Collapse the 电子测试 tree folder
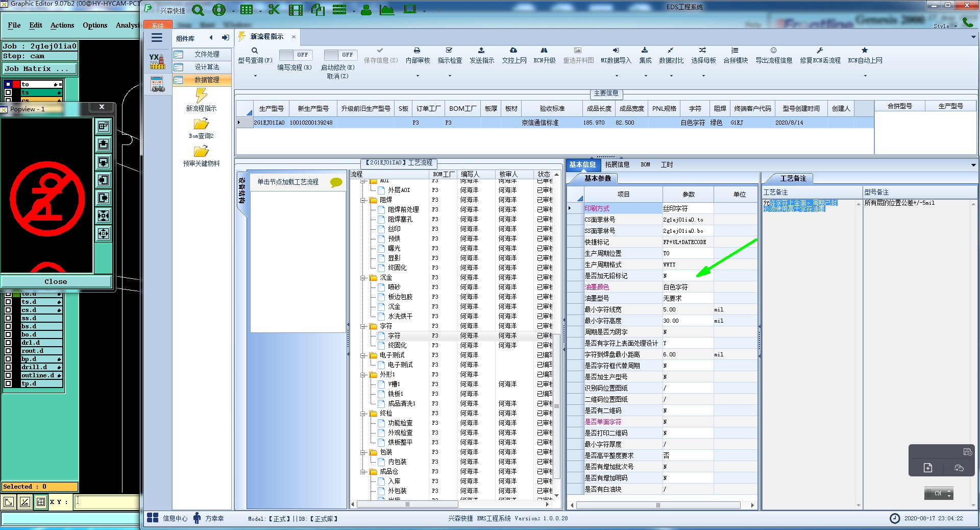The height and width of the screenshot is (530, 980). pyautogui.click(x=363, y=355)
